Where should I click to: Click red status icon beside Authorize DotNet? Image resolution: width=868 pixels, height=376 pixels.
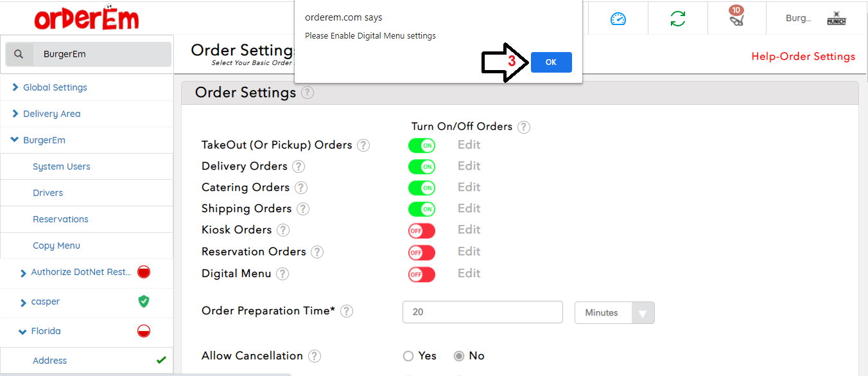[144, 272]
